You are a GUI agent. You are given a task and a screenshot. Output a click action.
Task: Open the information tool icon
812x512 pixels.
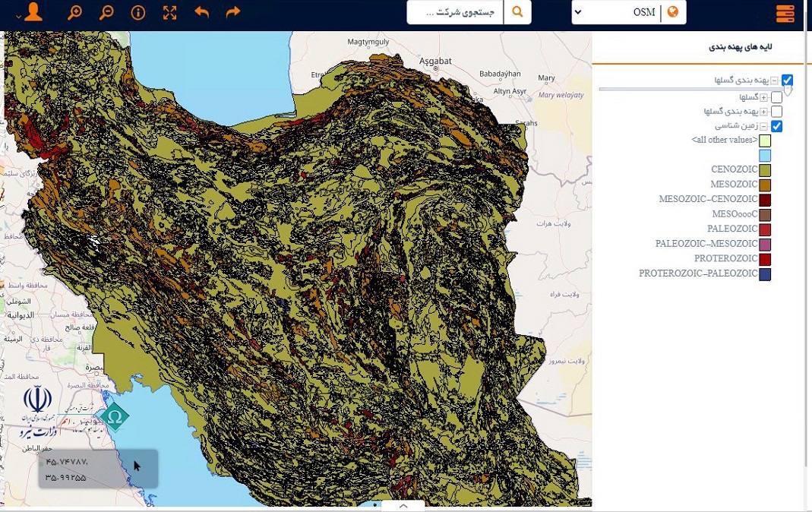coord(138,12)
